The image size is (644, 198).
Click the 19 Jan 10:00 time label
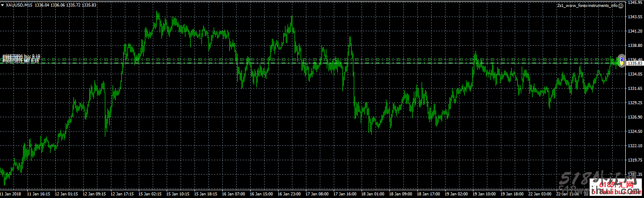click(485, 194)
